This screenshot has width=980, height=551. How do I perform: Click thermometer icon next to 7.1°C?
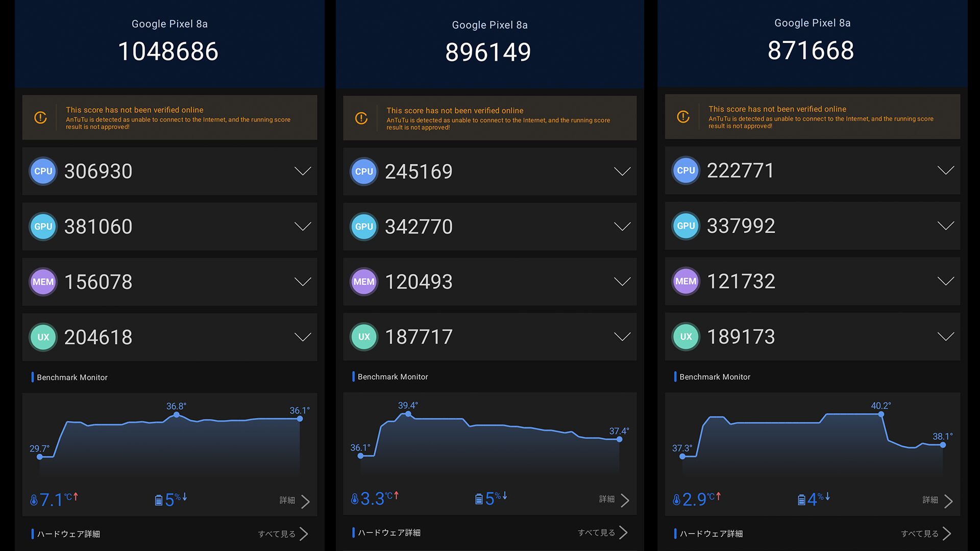click(x=34, y=500)
